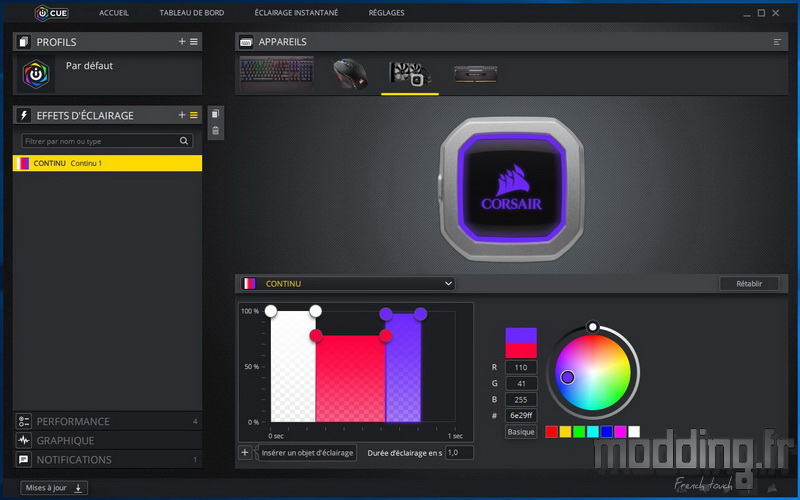The image size is (800, 500).
Task: Click the R value field 110
Action: tap(521, 367)
